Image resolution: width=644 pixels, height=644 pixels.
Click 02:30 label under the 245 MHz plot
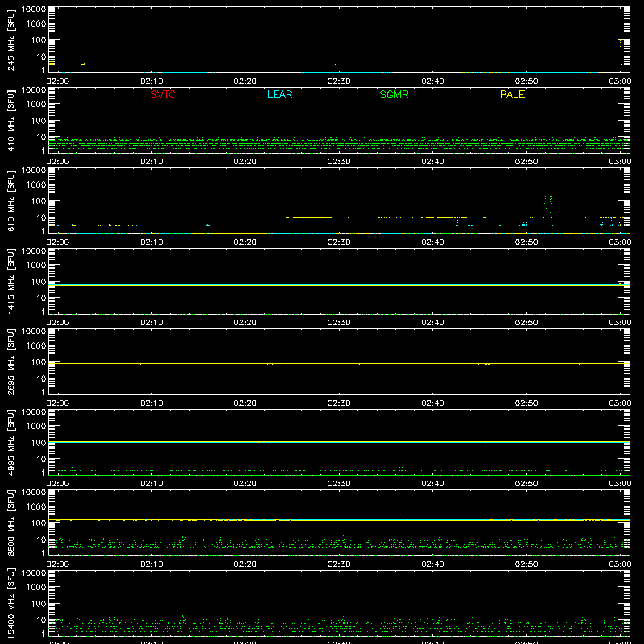[339, 81]
